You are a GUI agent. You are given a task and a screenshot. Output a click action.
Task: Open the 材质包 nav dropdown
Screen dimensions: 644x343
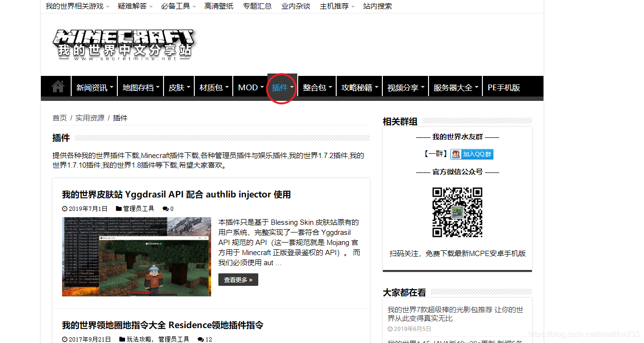click(x=214, y=87)
